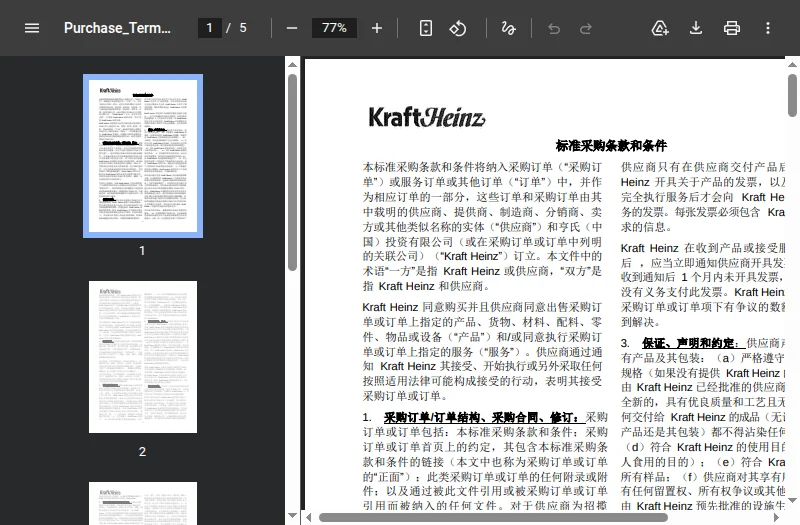Rotate the document counterclockwise
The image size is (800, 525).
tap(458, 28)
